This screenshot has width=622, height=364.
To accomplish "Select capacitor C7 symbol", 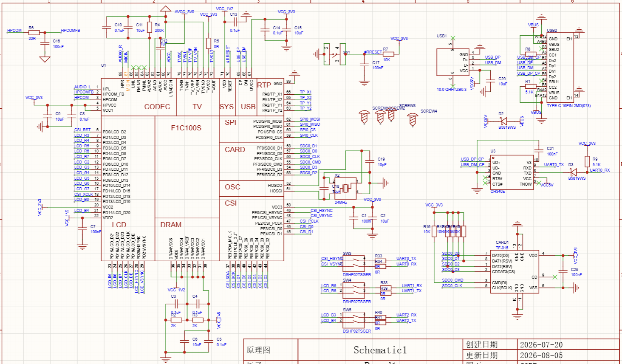I will coord(82,229).
